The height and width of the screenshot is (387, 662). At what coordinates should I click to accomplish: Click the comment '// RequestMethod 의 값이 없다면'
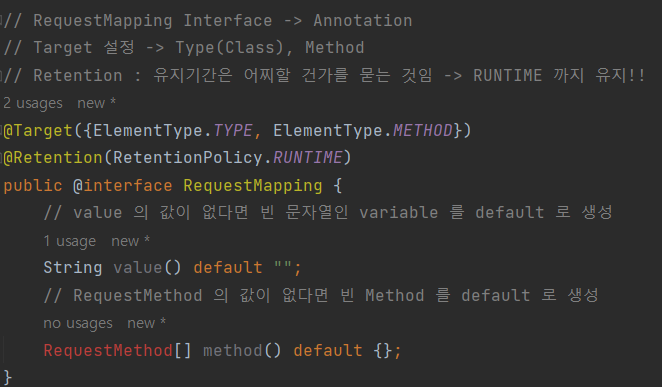[x=321, y=295]
